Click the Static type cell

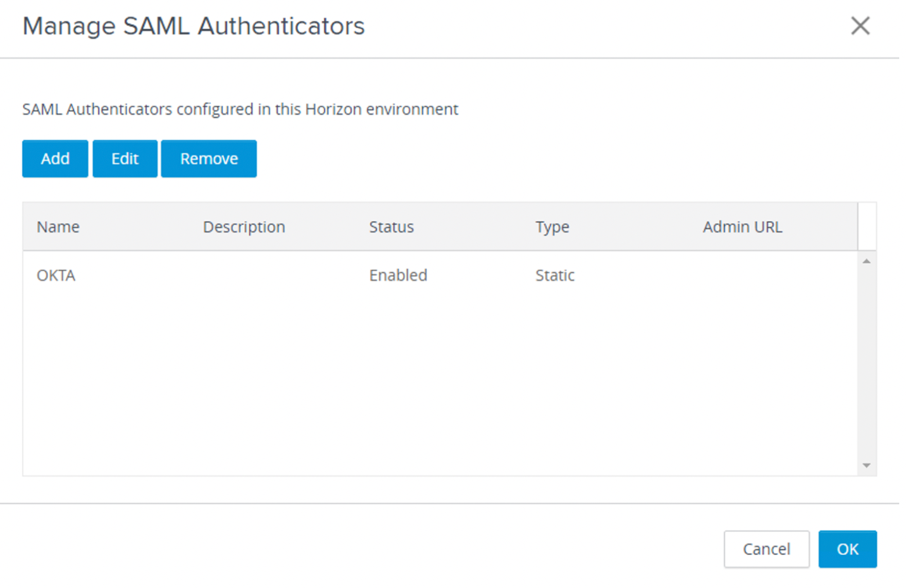(555, 276)
